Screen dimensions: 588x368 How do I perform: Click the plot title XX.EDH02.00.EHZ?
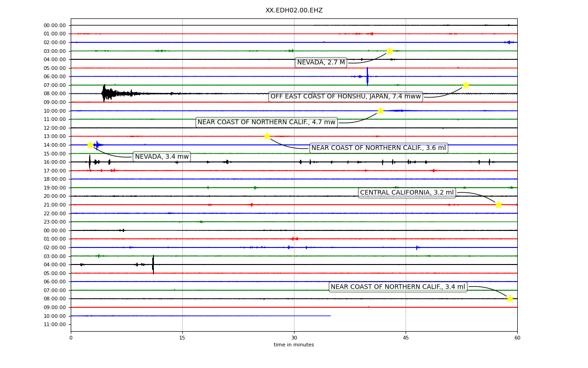click(294, 10)
